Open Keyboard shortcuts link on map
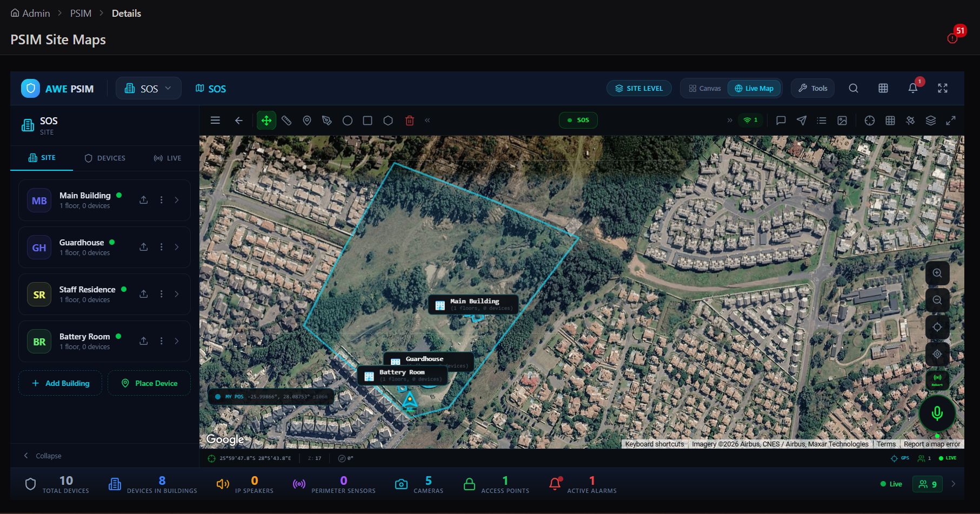Viewport: 980px width, 514px height. pos(655,444)
